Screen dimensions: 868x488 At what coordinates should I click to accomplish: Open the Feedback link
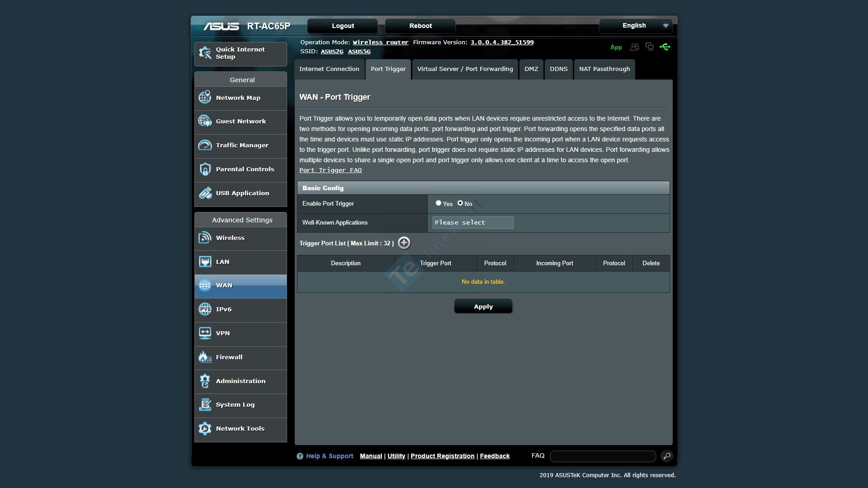pyautogui.click(x=495, y=456)
